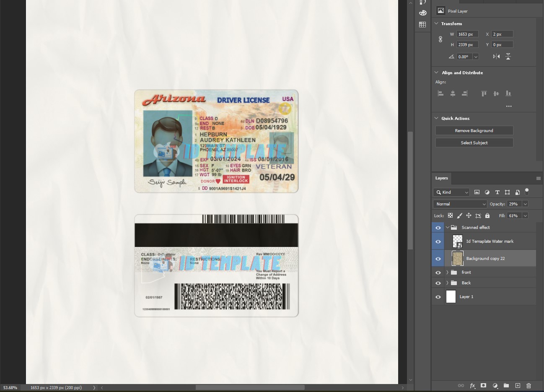Expand the front layer group
The height and width of the screenshot is (392, 544).
[x=447, y=272]
